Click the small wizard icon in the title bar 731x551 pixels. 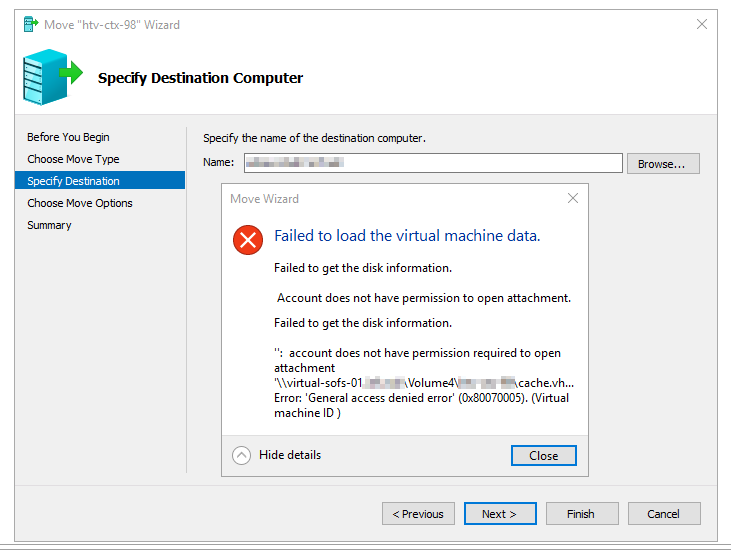30,24
